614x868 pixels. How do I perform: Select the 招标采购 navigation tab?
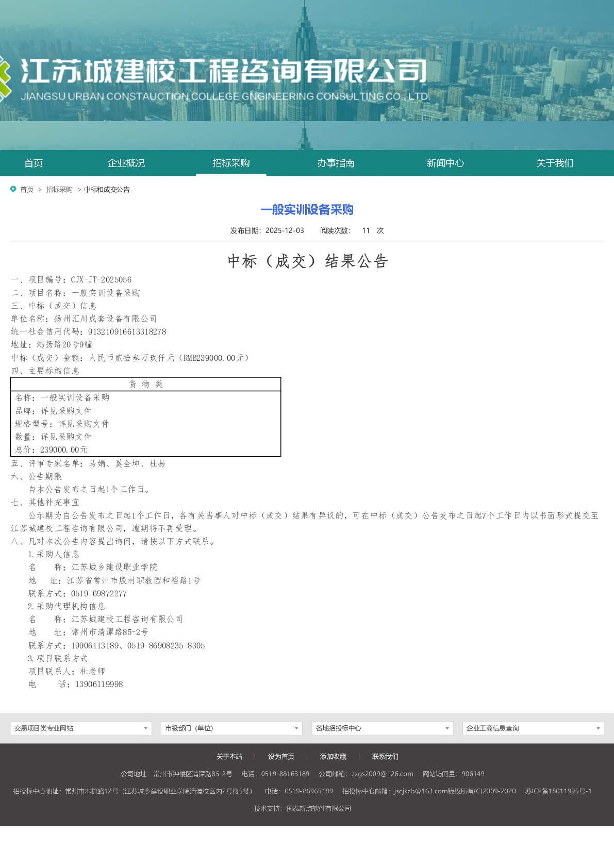click(231, 163)
